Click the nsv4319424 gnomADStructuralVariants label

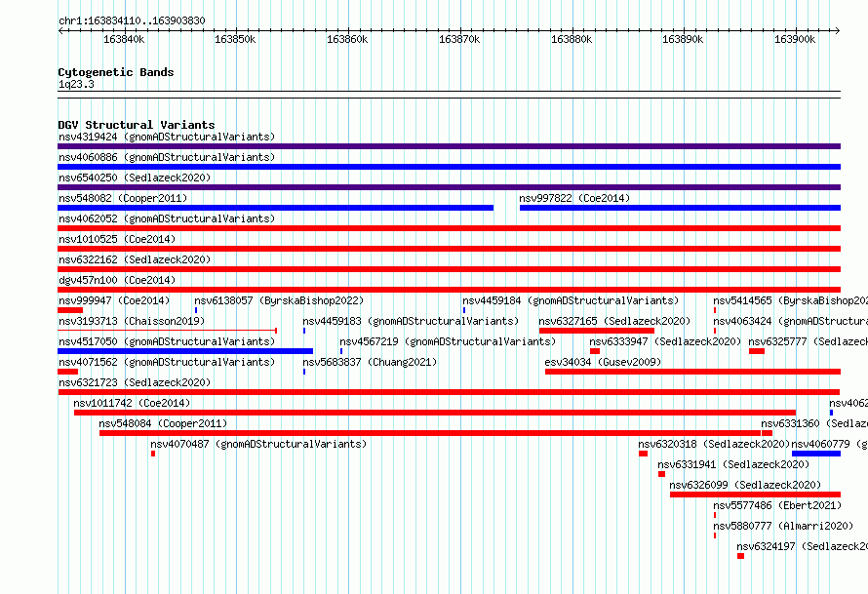167,137
